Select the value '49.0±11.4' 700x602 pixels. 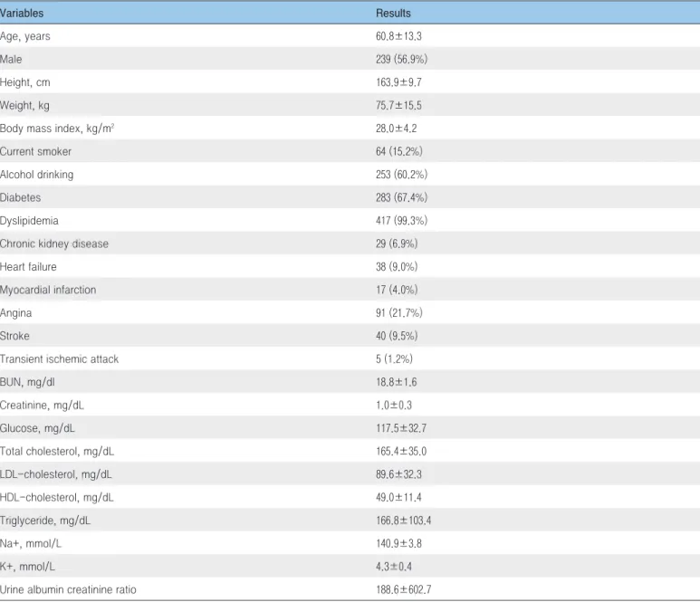(398, 498)
